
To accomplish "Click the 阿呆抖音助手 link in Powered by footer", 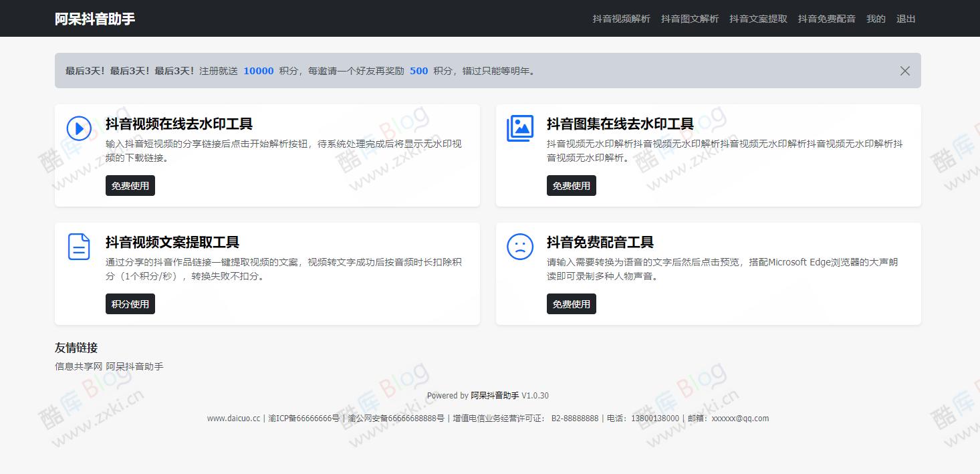I will pos(495,395).
